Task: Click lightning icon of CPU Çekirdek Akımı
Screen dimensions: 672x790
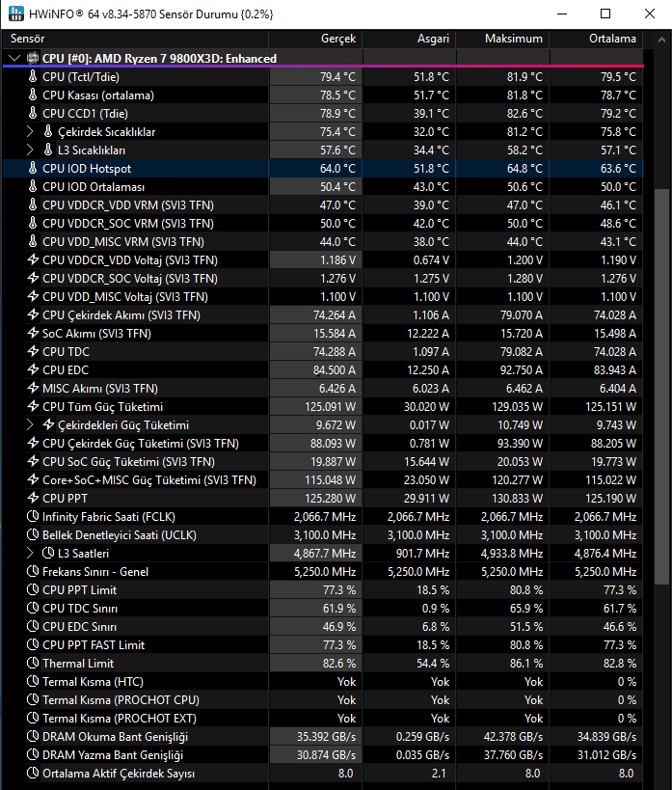Action: pyautogui.click(x=33, y=314)
